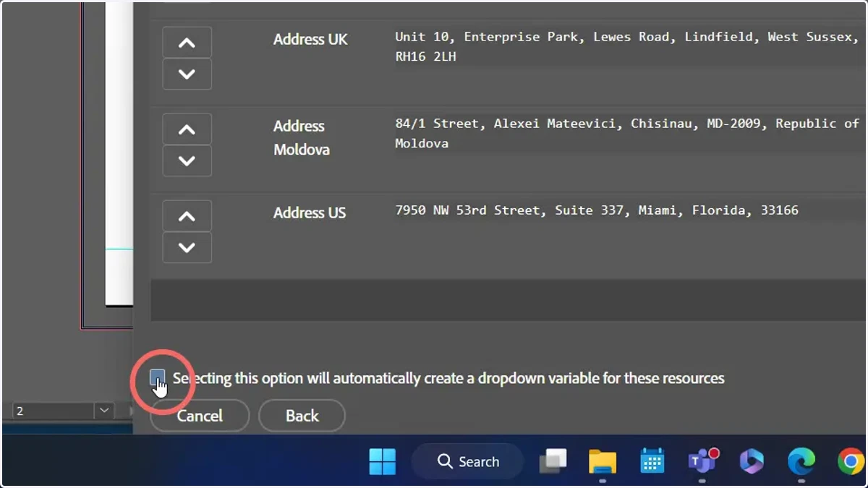Open the Windows Start menu
Image resolution: width=868 pixels, height=488 pixels.
382,461
